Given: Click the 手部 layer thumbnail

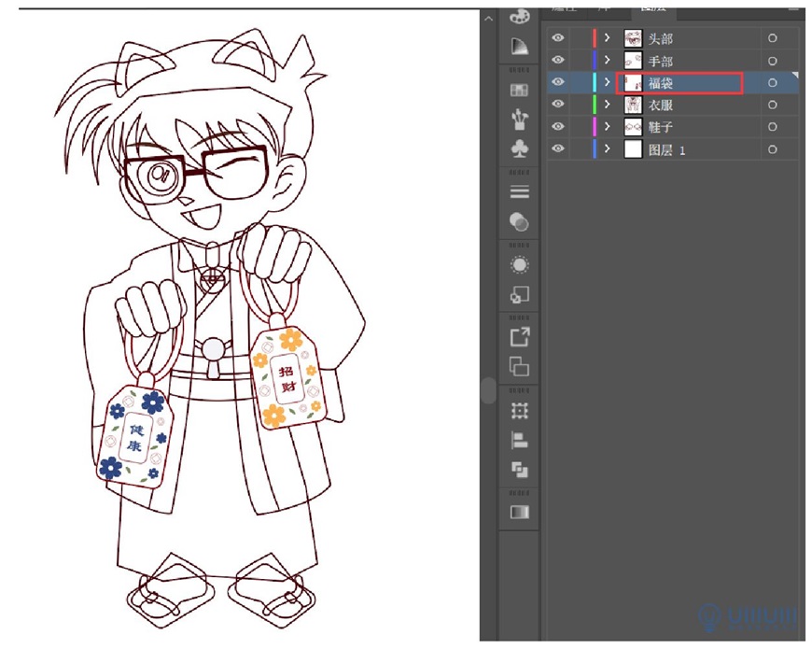Looking at the screenshot, I should (x=633, y=61).
